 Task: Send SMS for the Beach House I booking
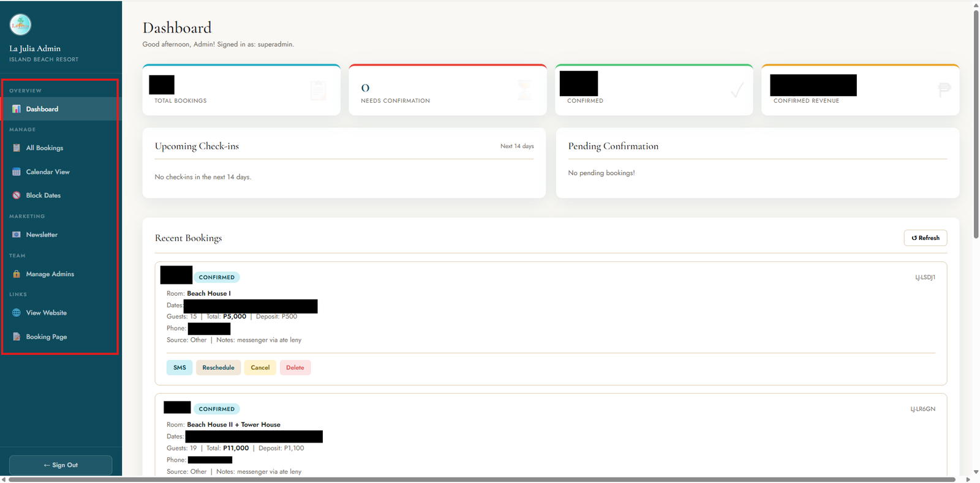tap(179, 367)
